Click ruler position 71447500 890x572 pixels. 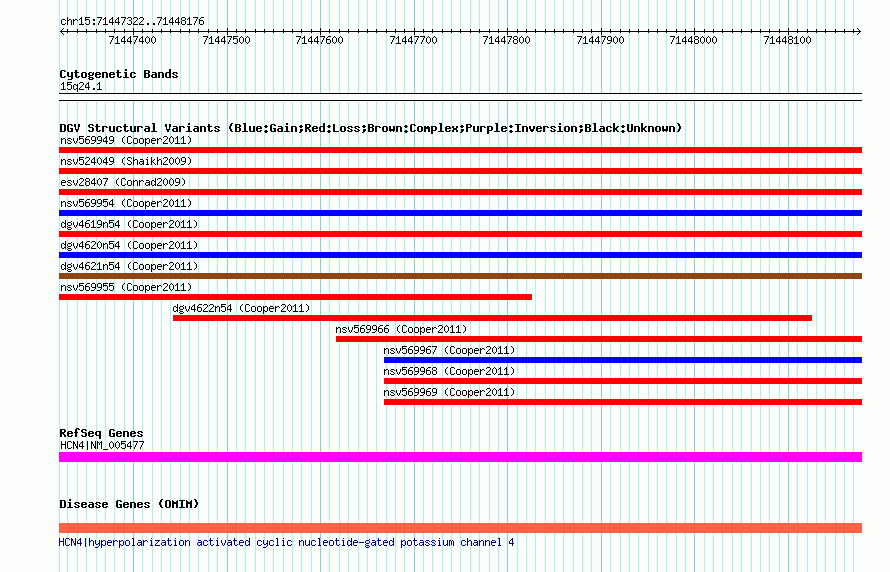click(x=226, y=40)
